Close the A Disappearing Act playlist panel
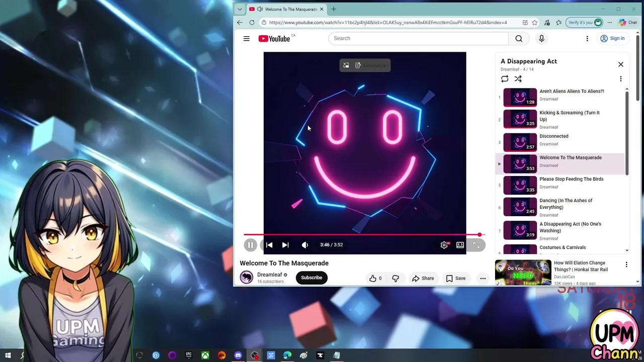This screenshot has width=644, height=362. (621, 64)
